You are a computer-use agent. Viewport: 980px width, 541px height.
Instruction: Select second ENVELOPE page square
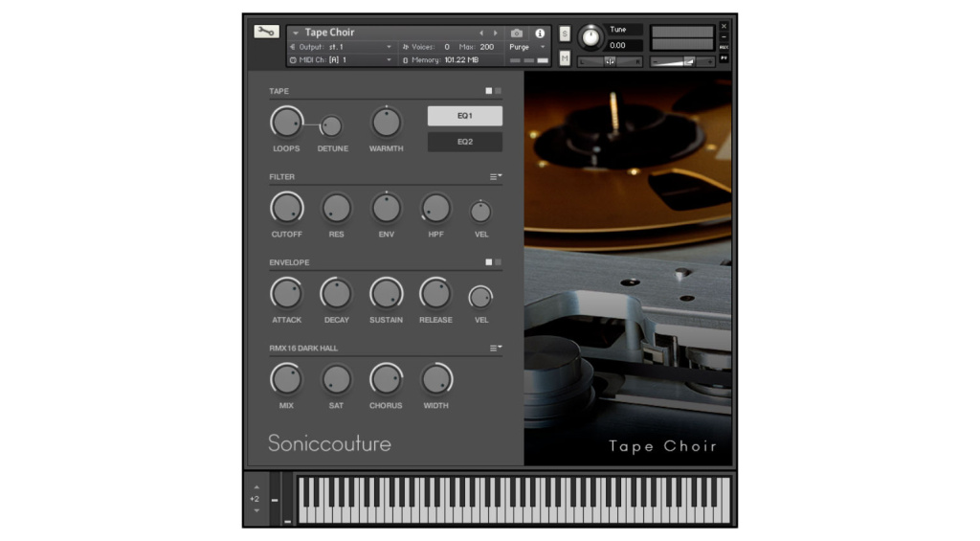tap(498, 262)
